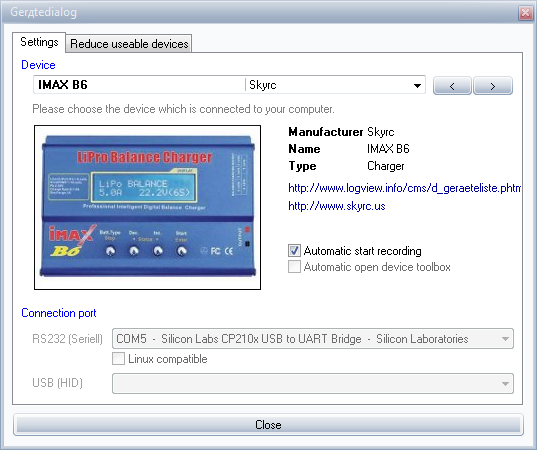Switch to the Settings tab
Image resolution: width=537 pixels, height=450 pixels.
[x=39, y=42]
